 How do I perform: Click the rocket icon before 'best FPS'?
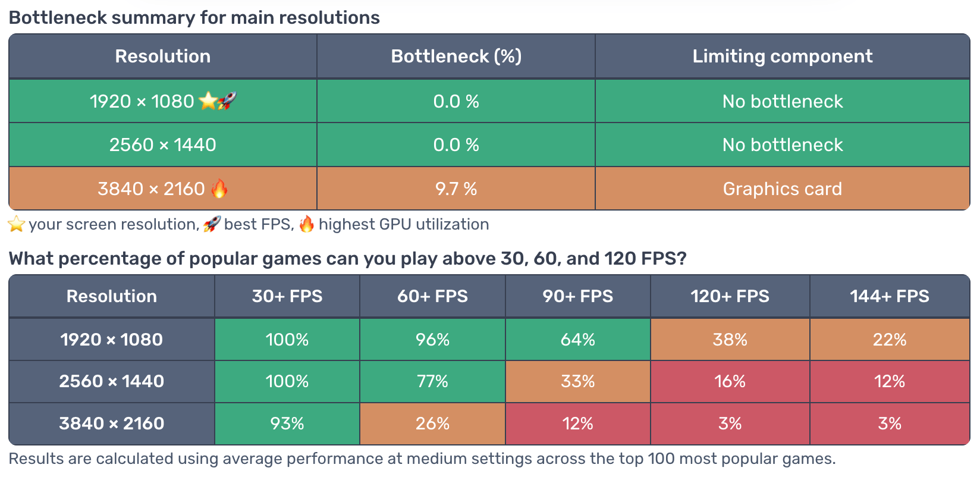coord(212,224)
